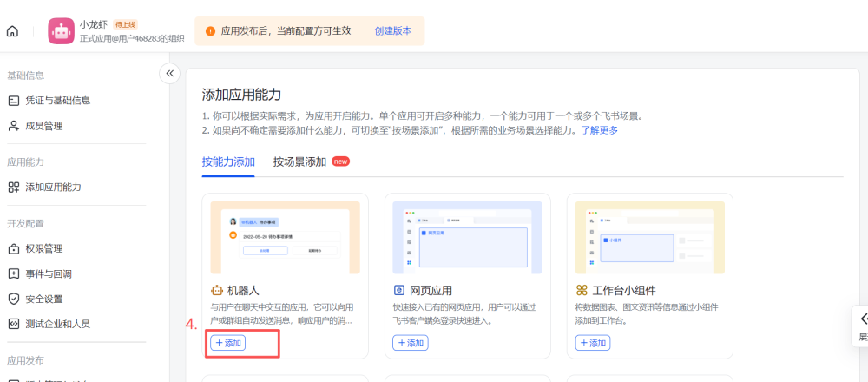Expand the right-edge 展 panel arrow
The image size is (868, 382).
[863, 319]
